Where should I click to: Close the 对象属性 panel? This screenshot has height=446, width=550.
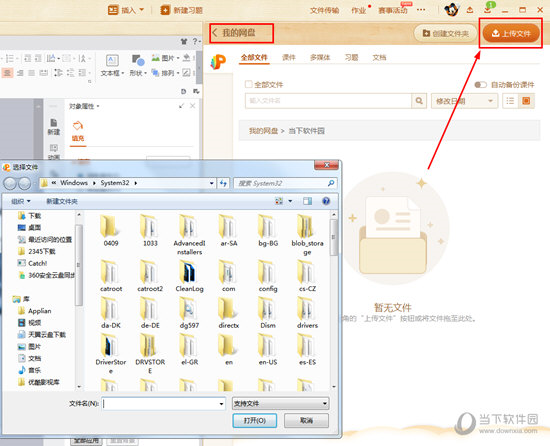coord(193,106)
